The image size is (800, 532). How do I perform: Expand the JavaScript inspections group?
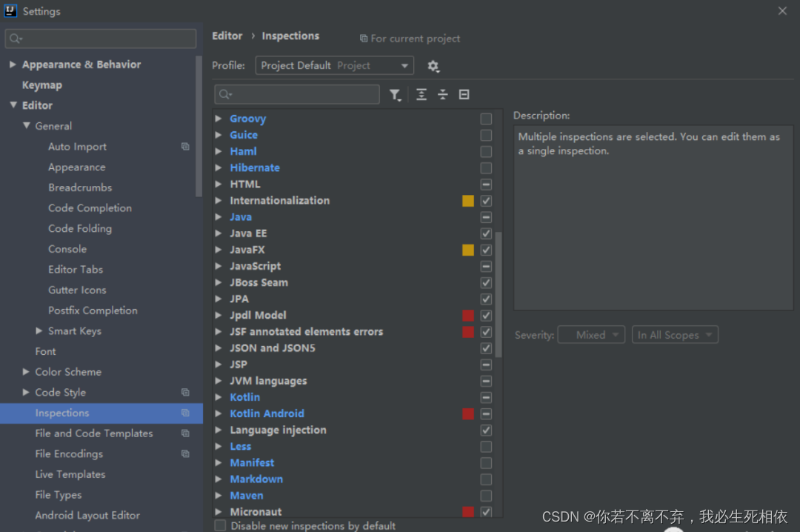[219, 266]
